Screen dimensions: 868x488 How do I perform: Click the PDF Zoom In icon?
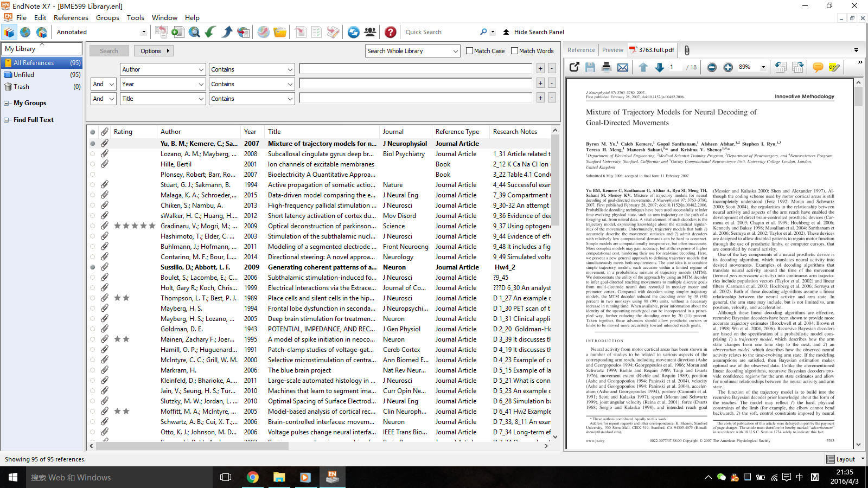coord(728,67)
